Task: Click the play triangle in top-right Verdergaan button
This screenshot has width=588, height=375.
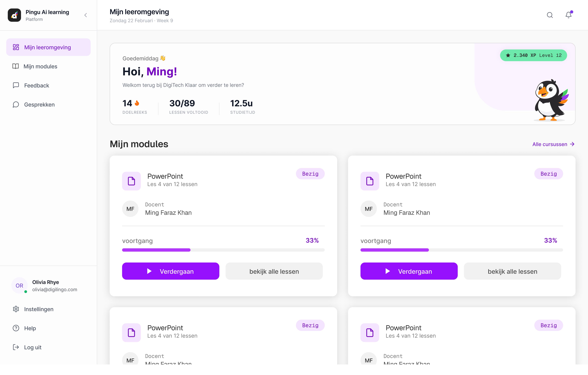Action: [x=388, y=271]
